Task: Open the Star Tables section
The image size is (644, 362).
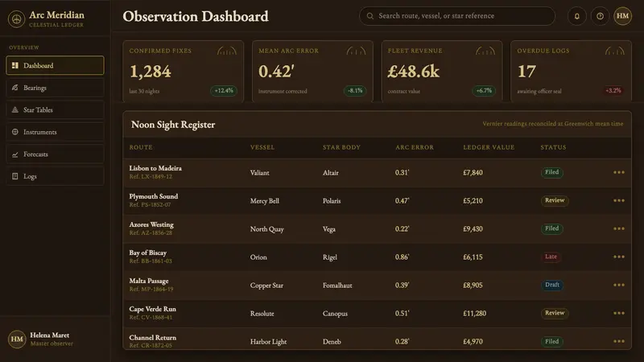Action: pos(55,109)
